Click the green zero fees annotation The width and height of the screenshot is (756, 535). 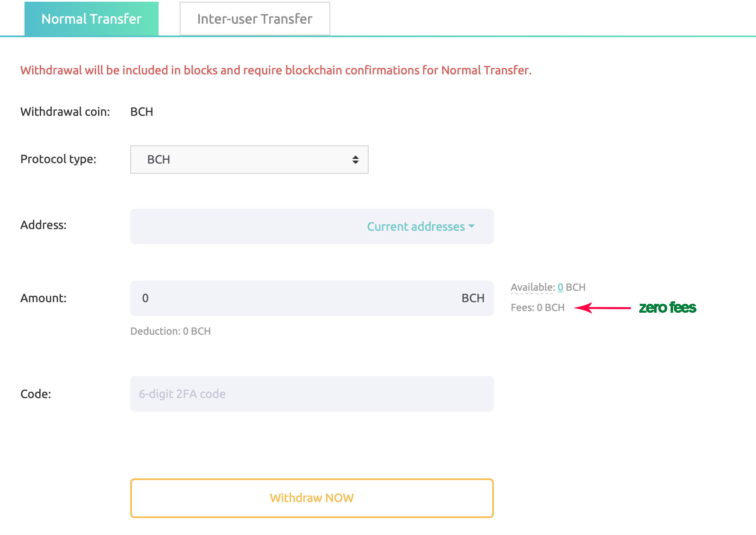pos(667,308)
